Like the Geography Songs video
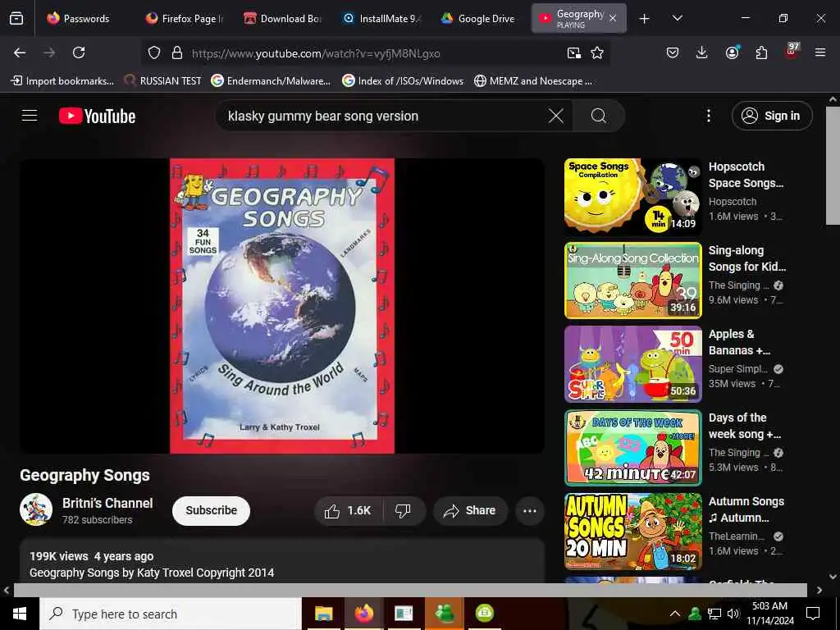The image size is (840, 630). [x=348, y=510]
